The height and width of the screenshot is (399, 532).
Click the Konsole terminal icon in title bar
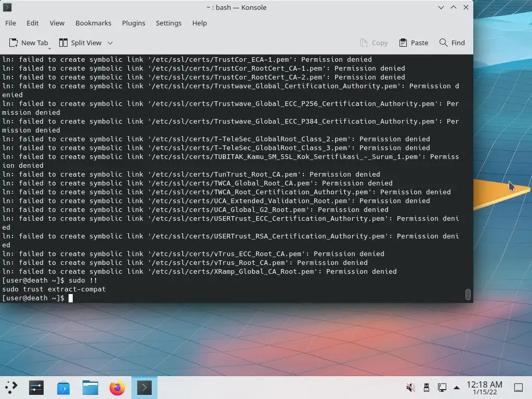tap(7, 7)
